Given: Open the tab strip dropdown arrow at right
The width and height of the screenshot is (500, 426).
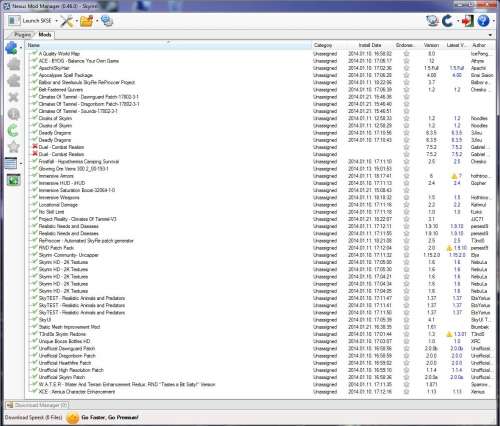Looking at the screenshot, I should pos(490,35).
